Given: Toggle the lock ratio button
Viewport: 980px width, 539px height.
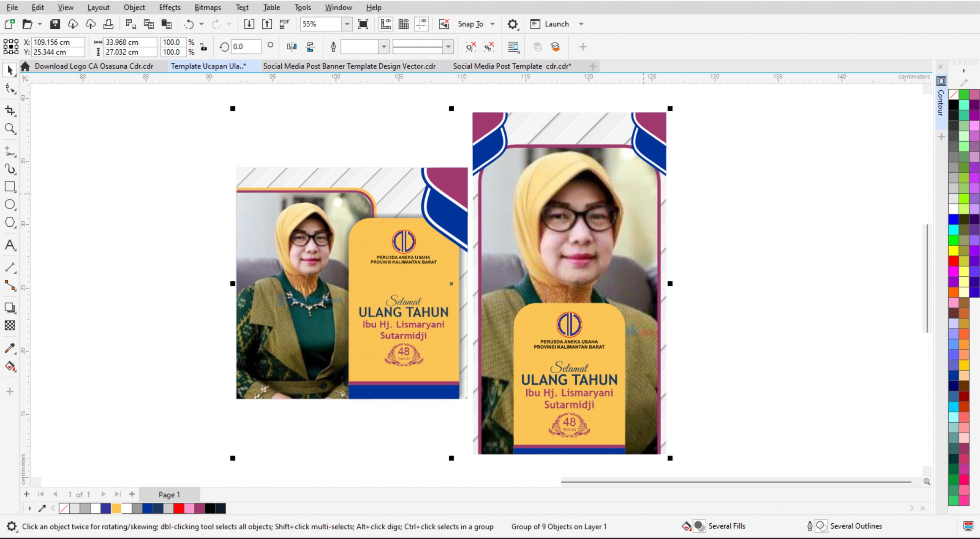Looking at the screenshot, I should coord(204,47).
